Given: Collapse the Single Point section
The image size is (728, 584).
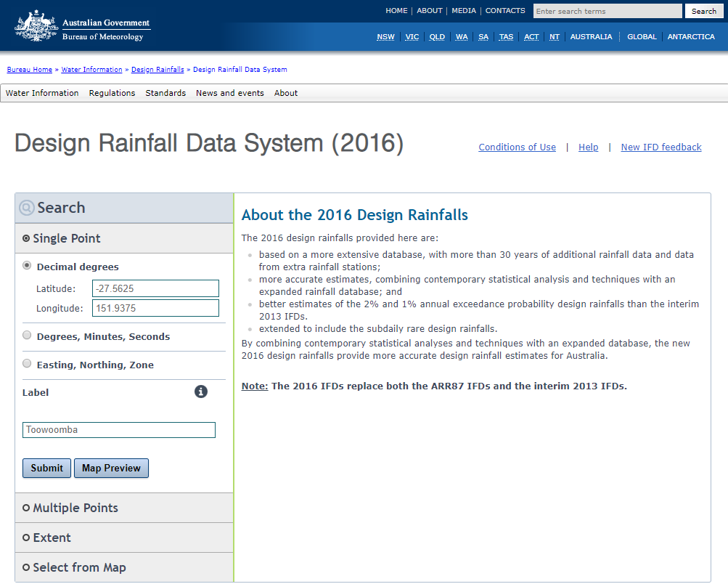Looking at the screenshot, I should tap(124, 238).
